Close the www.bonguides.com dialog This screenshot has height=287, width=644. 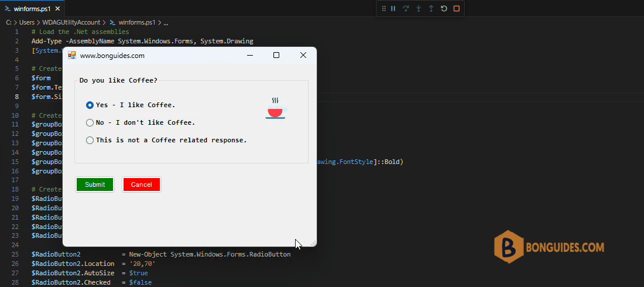pyautogui.click(x=303, y=55)
